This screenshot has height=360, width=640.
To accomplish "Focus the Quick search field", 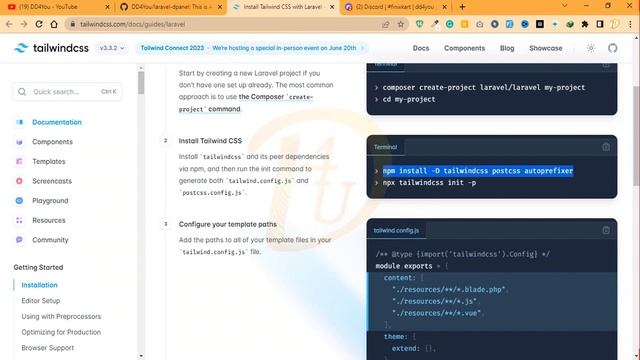I will (x=67, y=92).
